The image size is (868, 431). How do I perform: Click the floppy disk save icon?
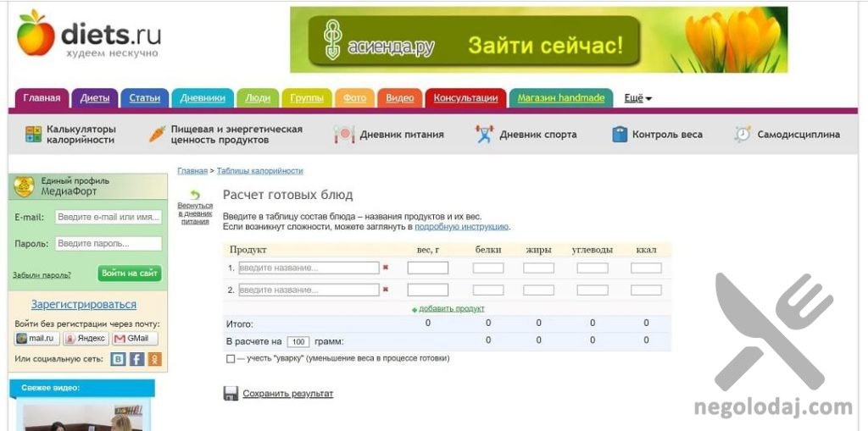(231, 394)
